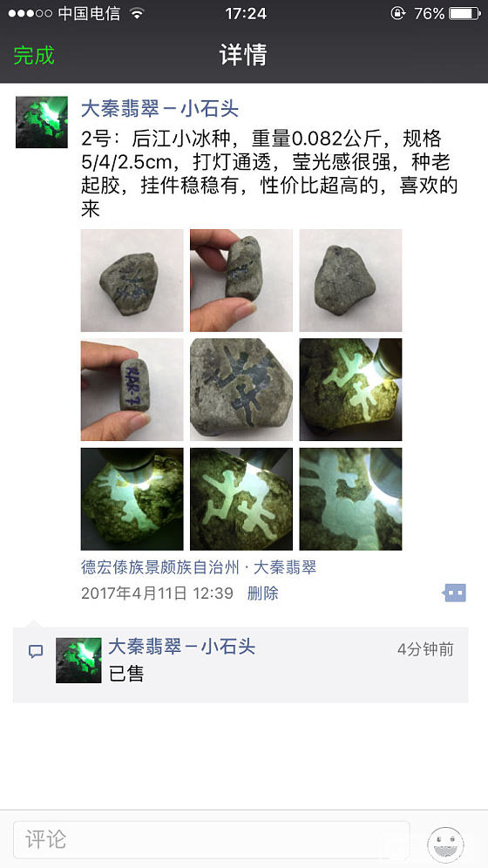The width and height of the screenshot is (488, 868).
Task: Open location 德宏傣族景颇族自治州·大秦翡翠
Action: pyautogui.click(x=199, y=567)
